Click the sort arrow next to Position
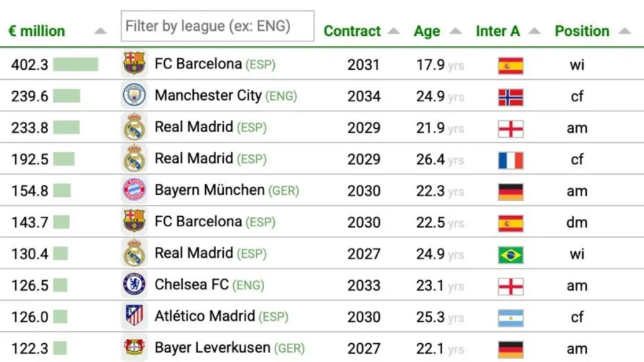The width and height of the screenshot is (644, 362). (625, 31)
